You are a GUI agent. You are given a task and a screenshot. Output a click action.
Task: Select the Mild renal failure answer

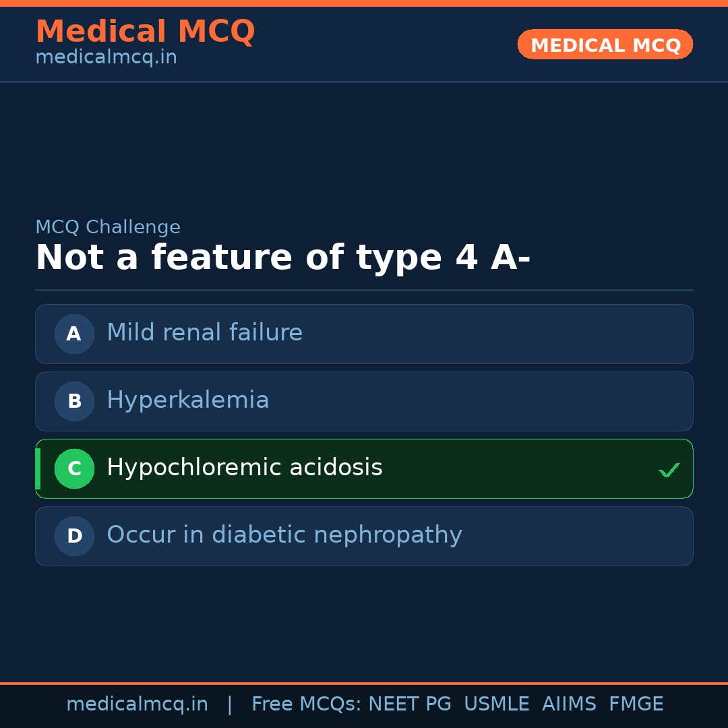click(x=204, y=333)
